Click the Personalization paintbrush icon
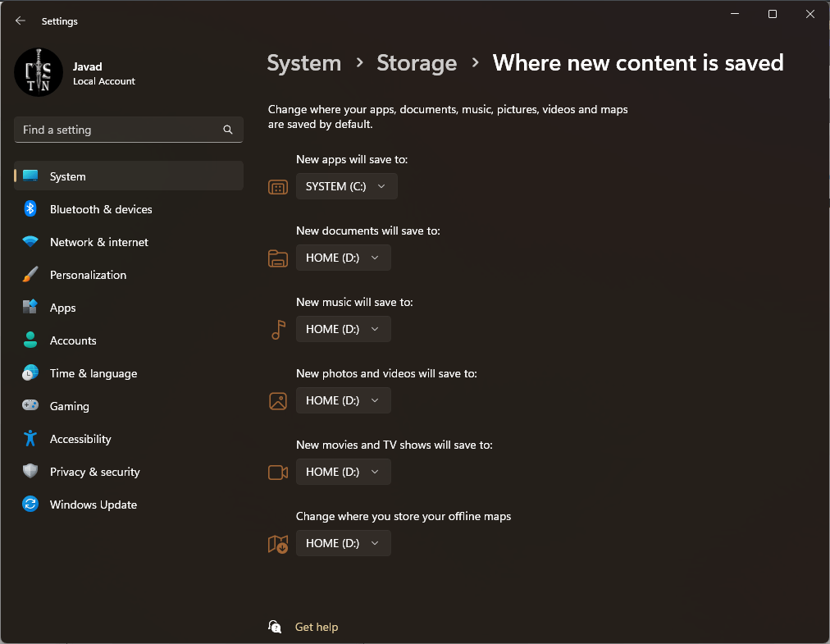The width and height of the screenshot is (830, 644). (30, 275)
